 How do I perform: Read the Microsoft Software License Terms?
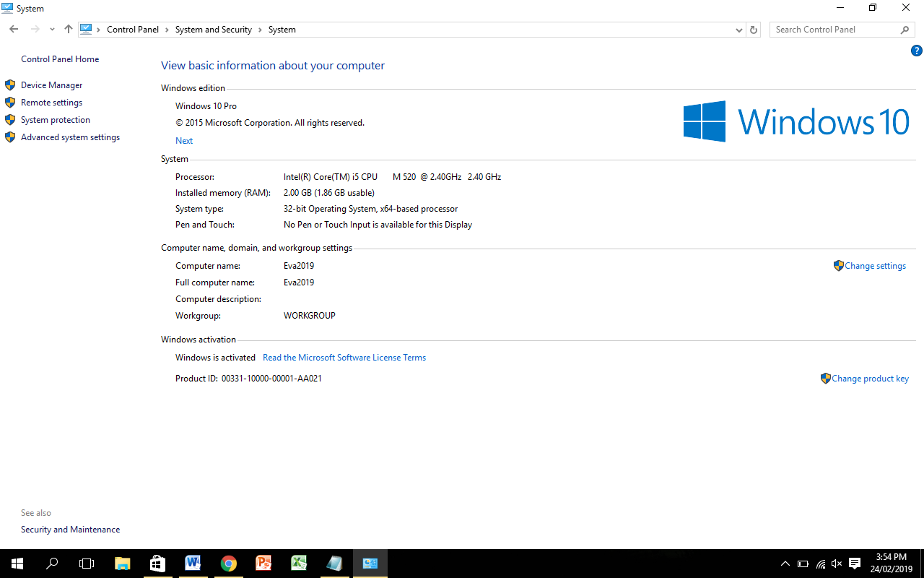click(344, 358)
